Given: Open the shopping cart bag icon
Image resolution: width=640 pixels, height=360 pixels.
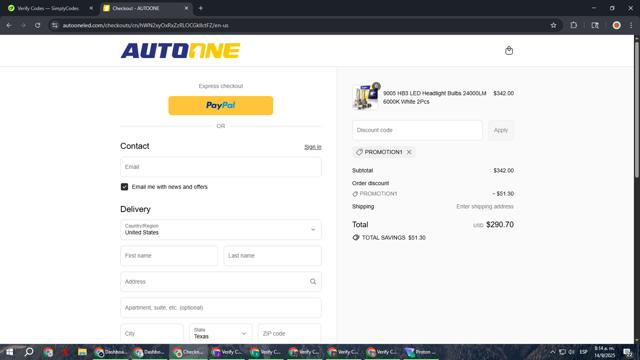Looking at the screenshot, I should coord(509,51).
